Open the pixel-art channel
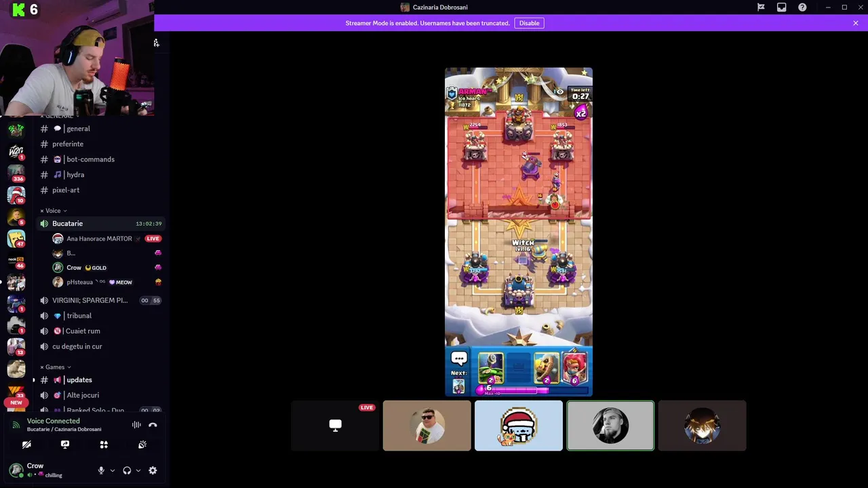Viewport: 868px width, 488px height. (100, 190)
